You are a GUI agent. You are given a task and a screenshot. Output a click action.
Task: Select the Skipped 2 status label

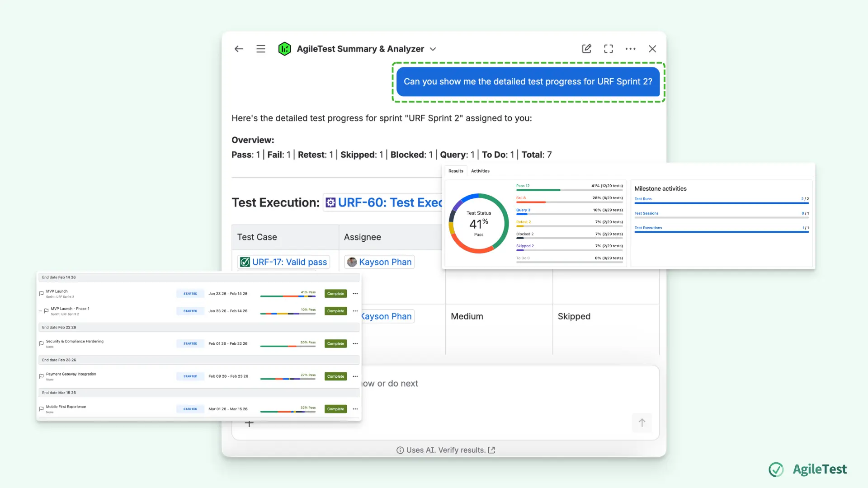click(525, 246)
